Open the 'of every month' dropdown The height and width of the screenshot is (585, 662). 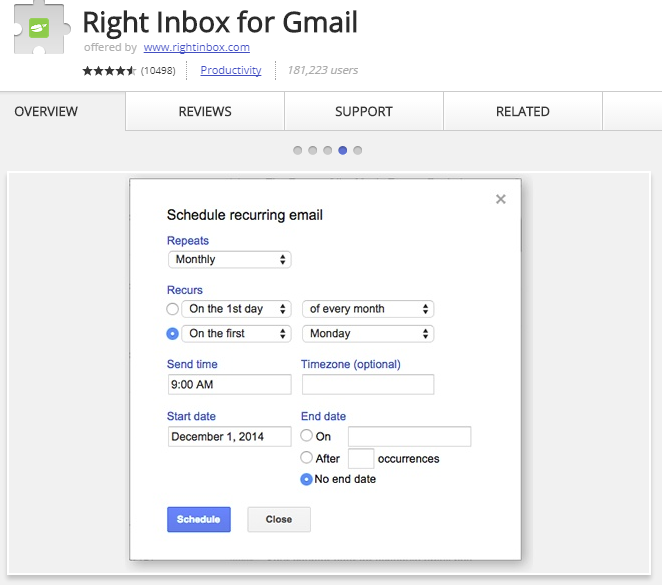(x=368, y=309)
